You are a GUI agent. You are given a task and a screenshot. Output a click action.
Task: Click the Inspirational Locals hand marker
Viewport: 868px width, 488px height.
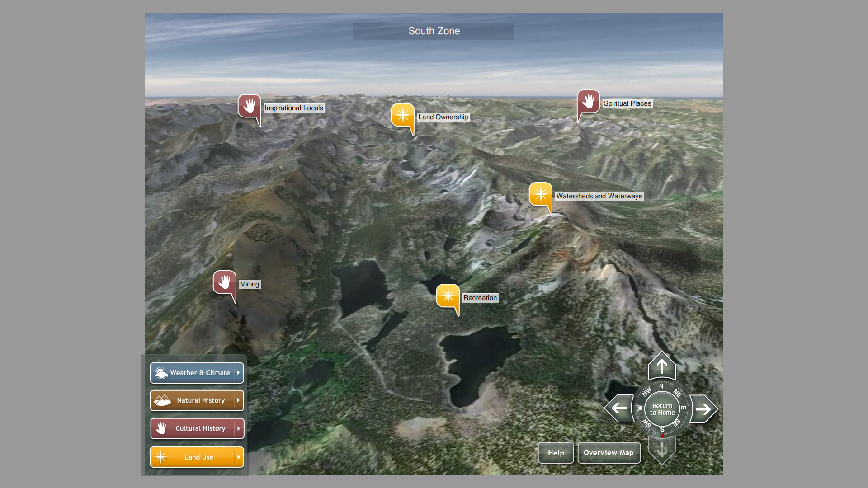pos(249,107)
